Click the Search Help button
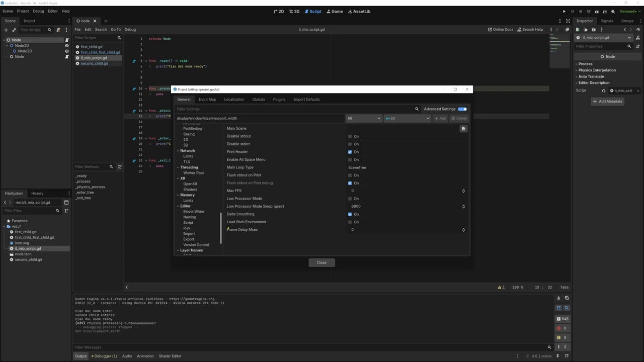Image resolution: width=644 pixels, height=362 pixels. pyautogui.click(x=530, y=30)
